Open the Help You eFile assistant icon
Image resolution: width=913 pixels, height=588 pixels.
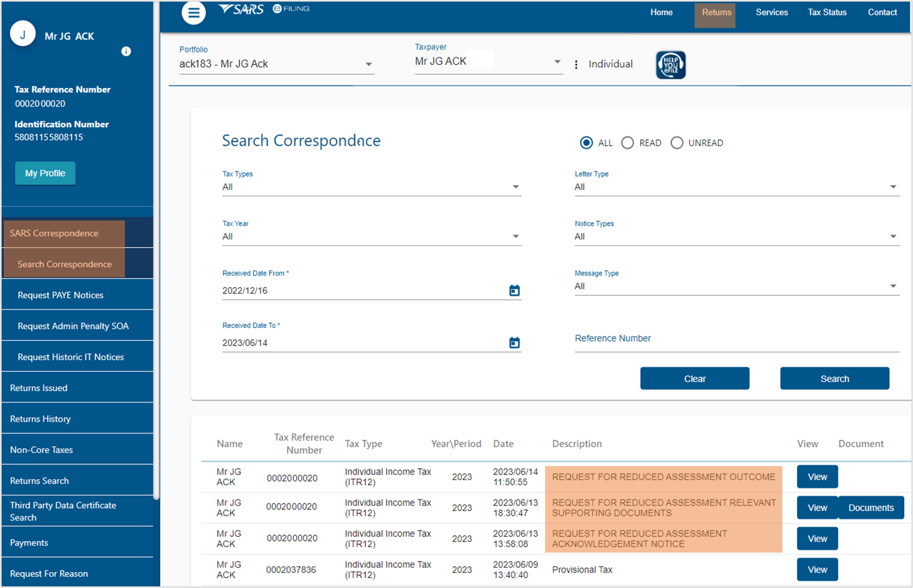pyautogui.click(x=671, y=65)
